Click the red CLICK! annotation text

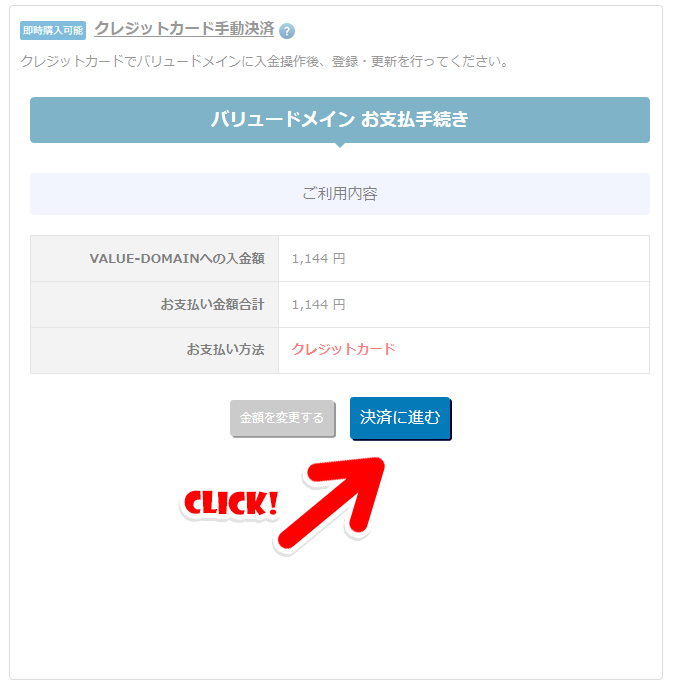(231, 503)
